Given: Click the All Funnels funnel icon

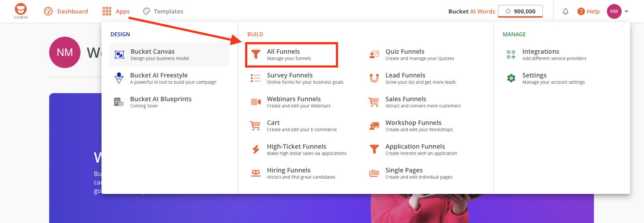Looking at the screenshot, I should pyautogui.click(x=256, y=55).
